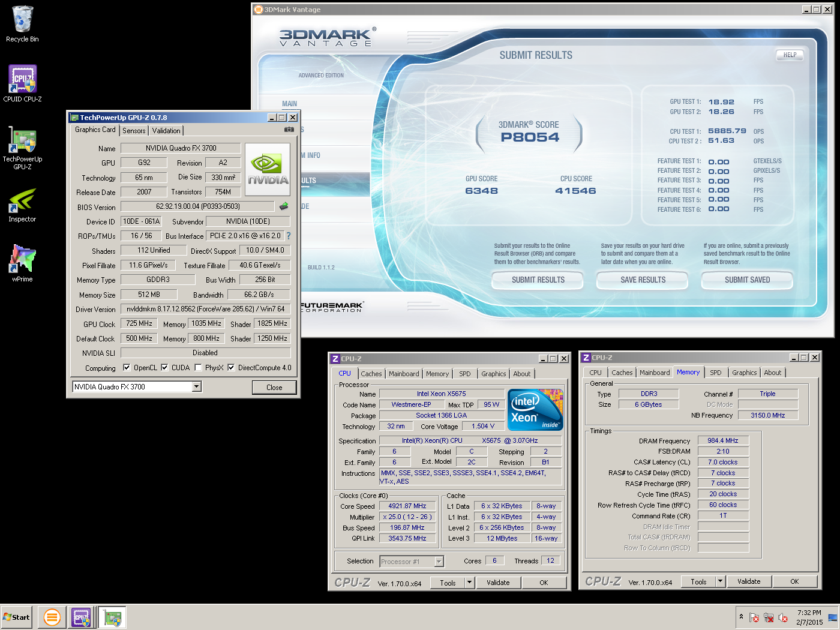Click the GPU-Z window title icon
The image size is (840, 630).
click(74, 118)
